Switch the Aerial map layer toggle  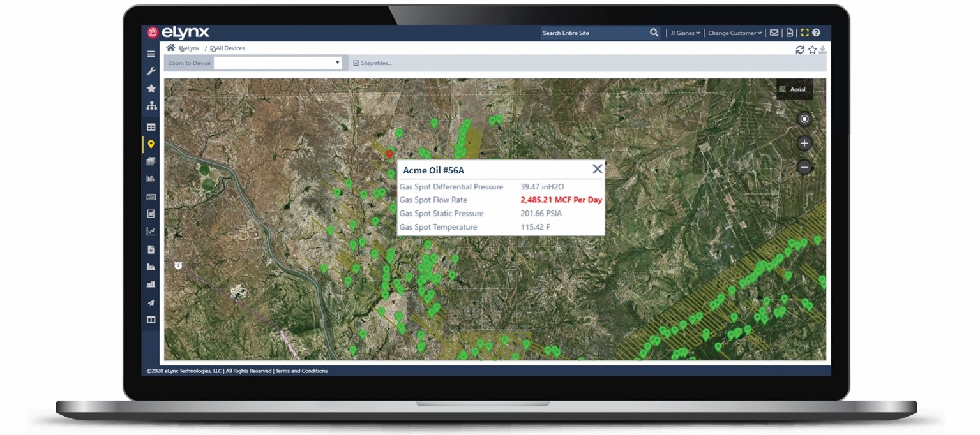pos(794,89)
